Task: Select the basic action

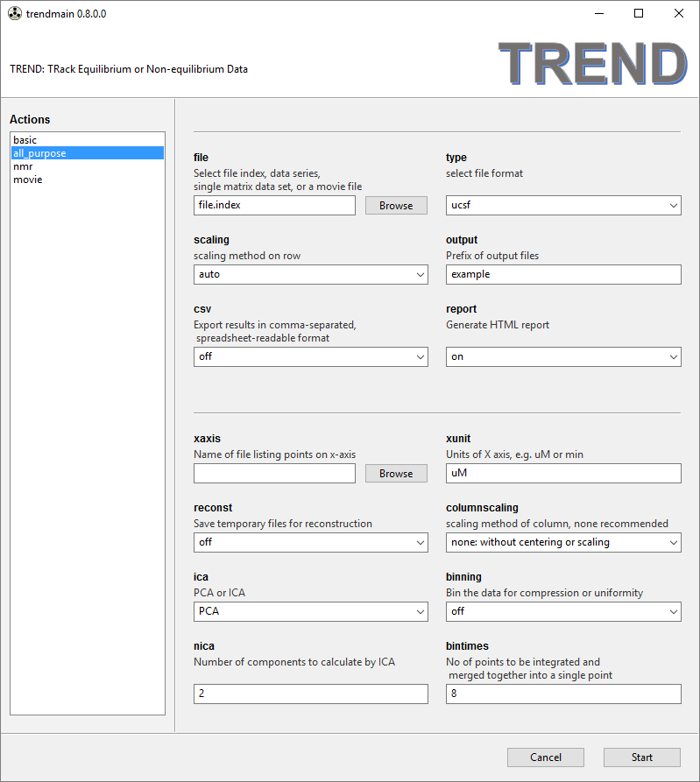Action: (25, 140)
